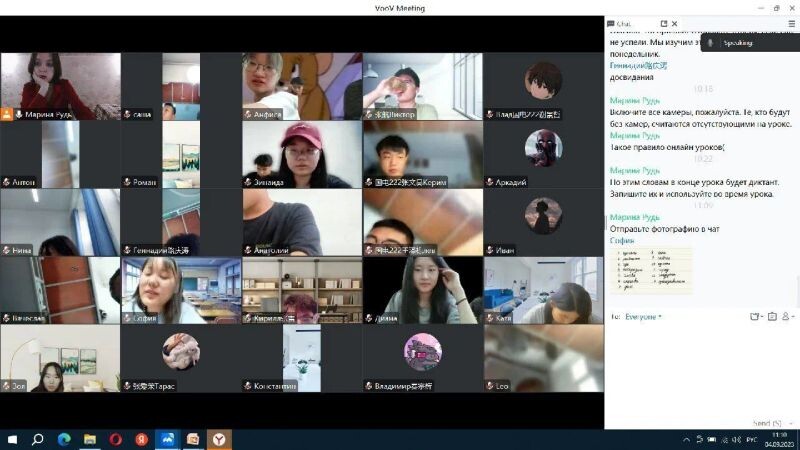The height and width of the screenshot is (450, 800).
Task: Show hidden system tray icons
Action: (x=686, y=439)
